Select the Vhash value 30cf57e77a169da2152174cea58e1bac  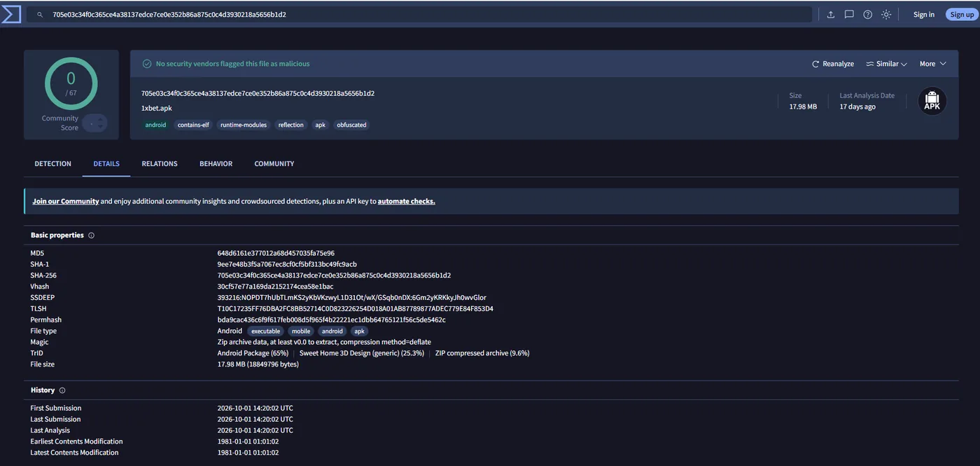tap(275, 287)
